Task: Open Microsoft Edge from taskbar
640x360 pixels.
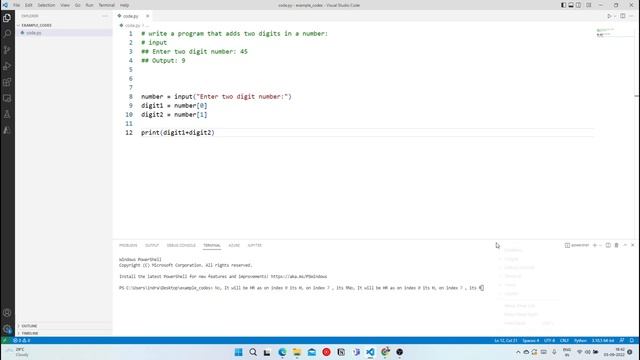Action: pos(282,352)
